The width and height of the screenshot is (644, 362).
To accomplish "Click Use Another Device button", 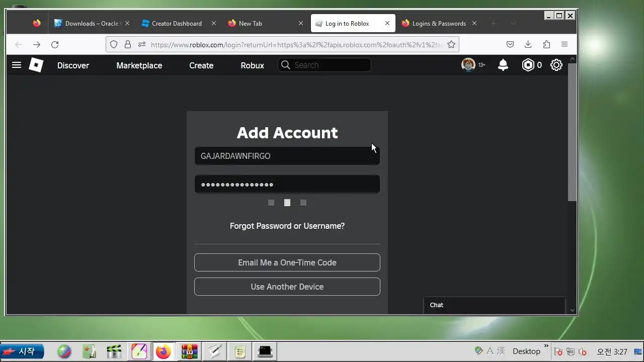I will pyautogui.click(x=287, y=287).
